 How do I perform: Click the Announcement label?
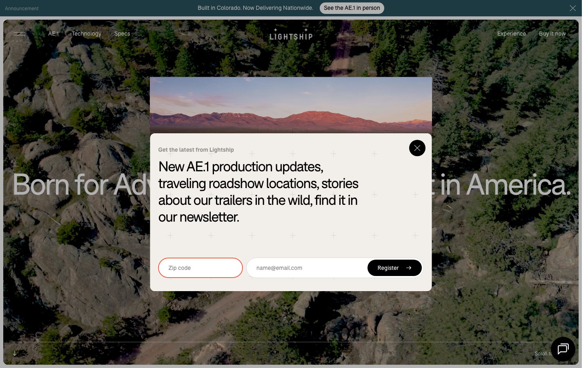click(22, 9)
